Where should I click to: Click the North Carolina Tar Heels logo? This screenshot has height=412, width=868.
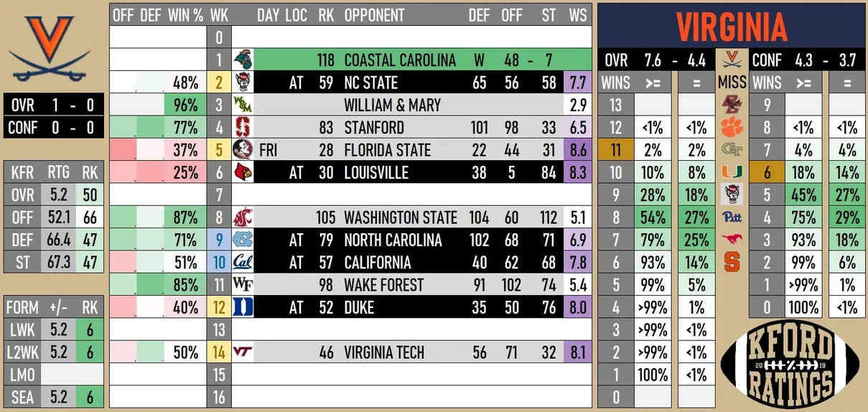[x=243, y=240]
